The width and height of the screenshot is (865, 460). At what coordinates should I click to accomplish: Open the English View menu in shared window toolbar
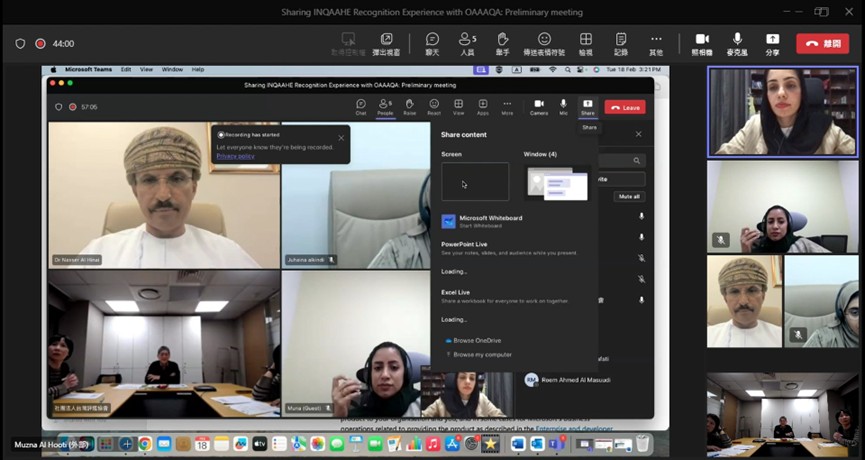pos(458,107)
